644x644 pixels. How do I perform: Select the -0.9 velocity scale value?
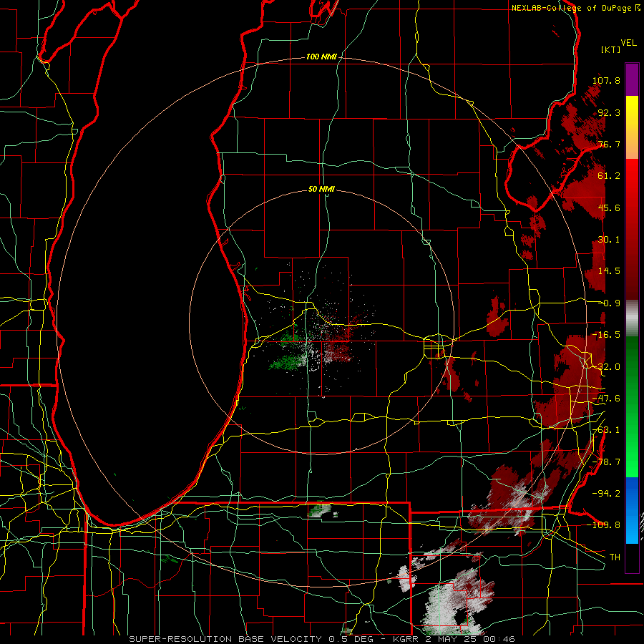pos(609,303)
